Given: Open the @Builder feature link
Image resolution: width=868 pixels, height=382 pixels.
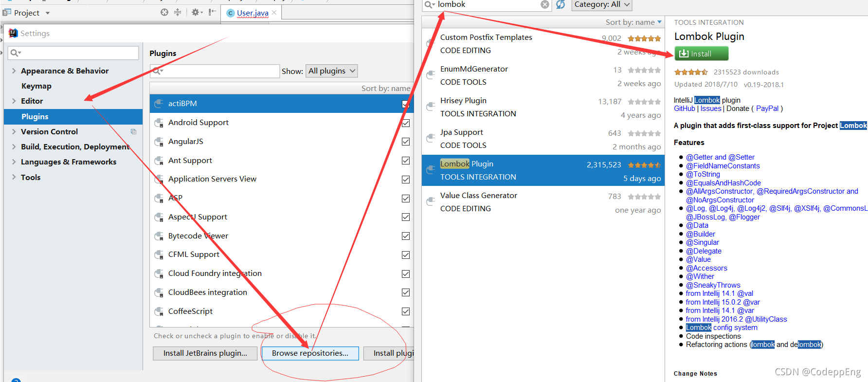Looking at the screenshot, I should pyautogui.click(x=701, y=234).
